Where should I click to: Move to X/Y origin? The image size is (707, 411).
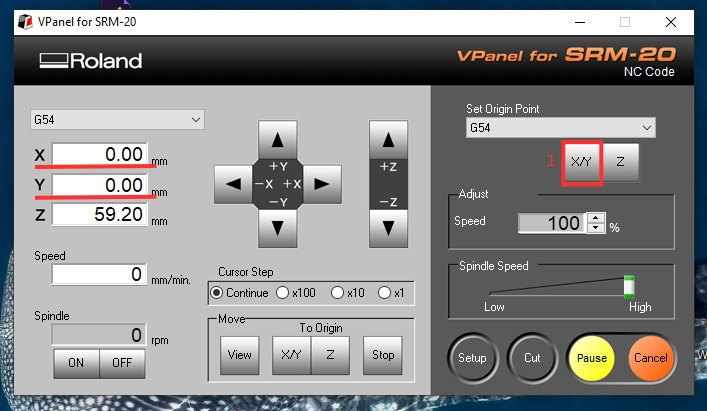pyautogui.click(x=291, y=355)
